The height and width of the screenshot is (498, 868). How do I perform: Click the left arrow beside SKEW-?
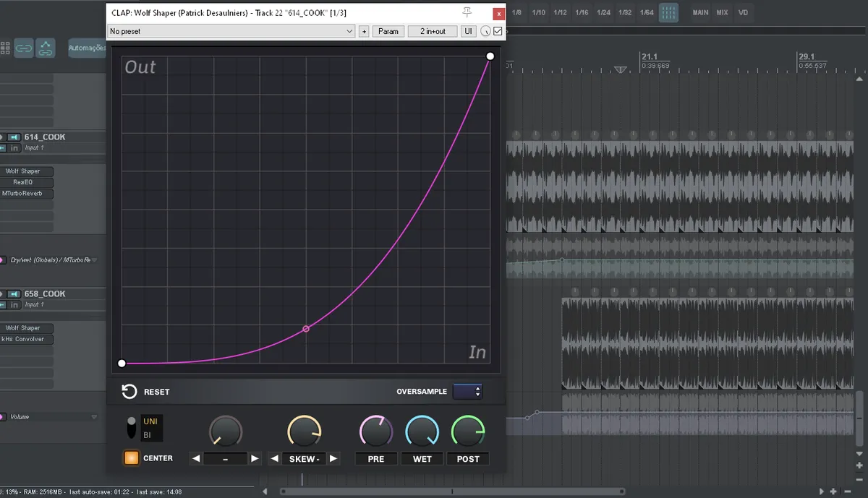click(x=274, y=458)
